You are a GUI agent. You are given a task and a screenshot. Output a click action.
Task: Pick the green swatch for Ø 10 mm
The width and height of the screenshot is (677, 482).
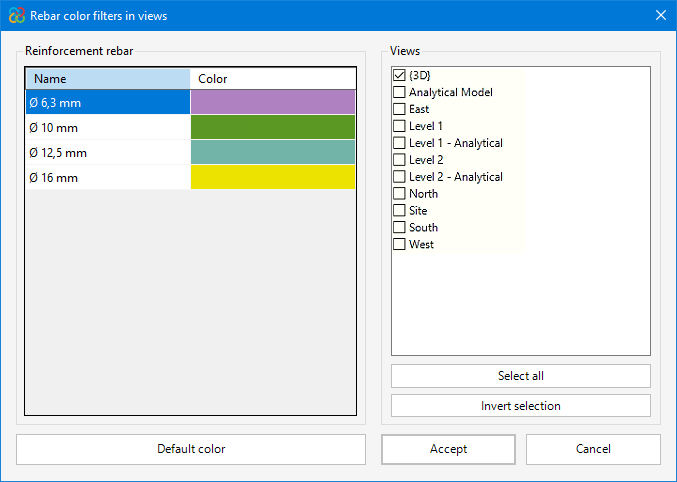point(272,127)
